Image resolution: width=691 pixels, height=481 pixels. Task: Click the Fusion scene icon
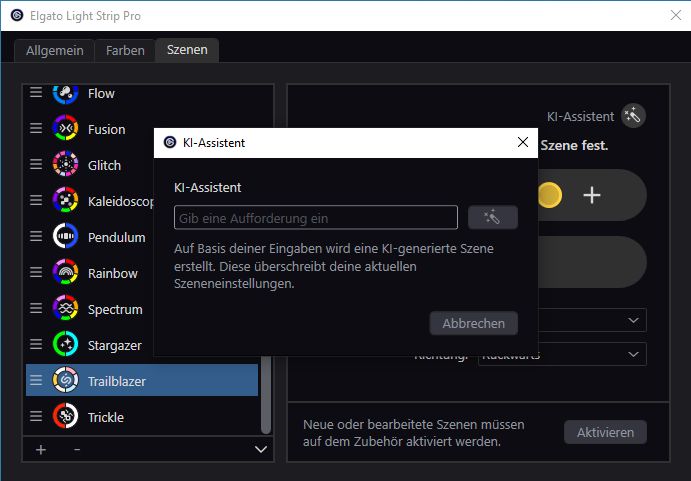65,129
